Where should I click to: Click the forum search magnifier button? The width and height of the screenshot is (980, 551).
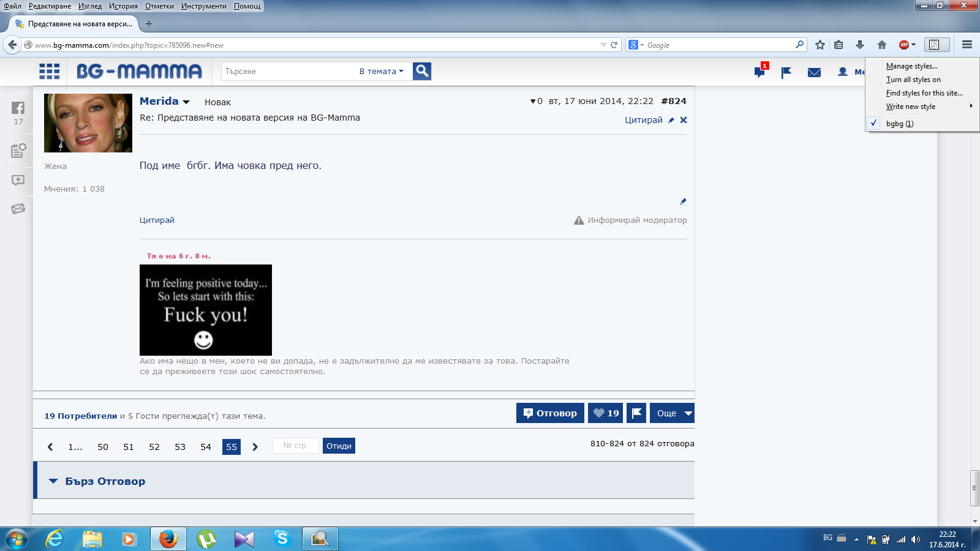pyautogui.click(x=422, y=71)
